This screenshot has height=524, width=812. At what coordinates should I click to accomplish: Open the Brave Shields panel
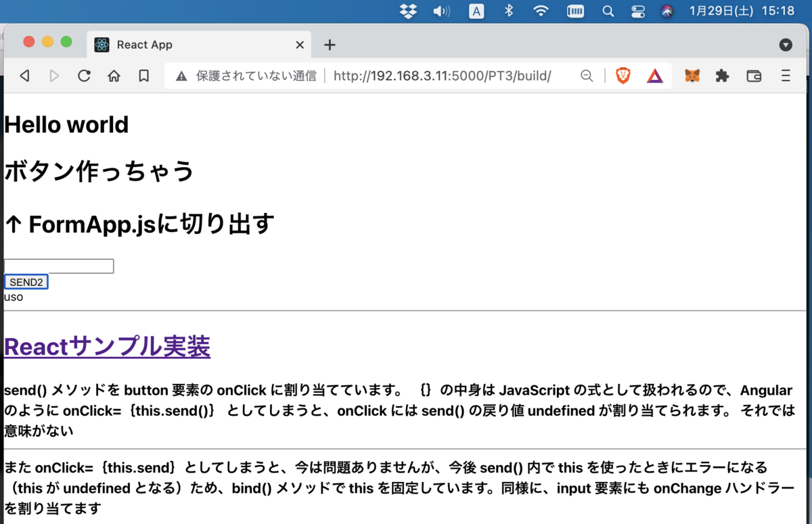[x=622, y=76]
